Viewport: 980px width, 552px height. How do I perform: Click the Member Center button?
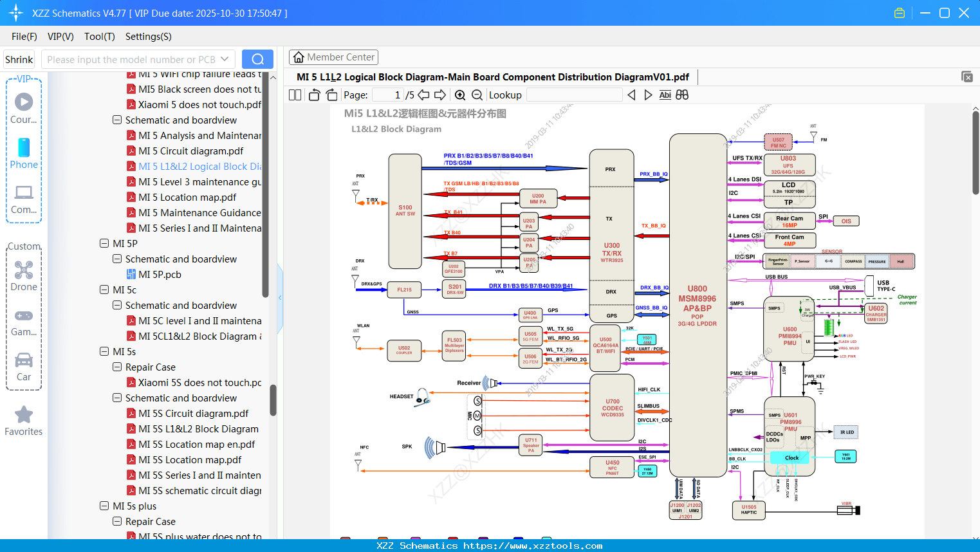pyautogui.click(x=333, y=57)
